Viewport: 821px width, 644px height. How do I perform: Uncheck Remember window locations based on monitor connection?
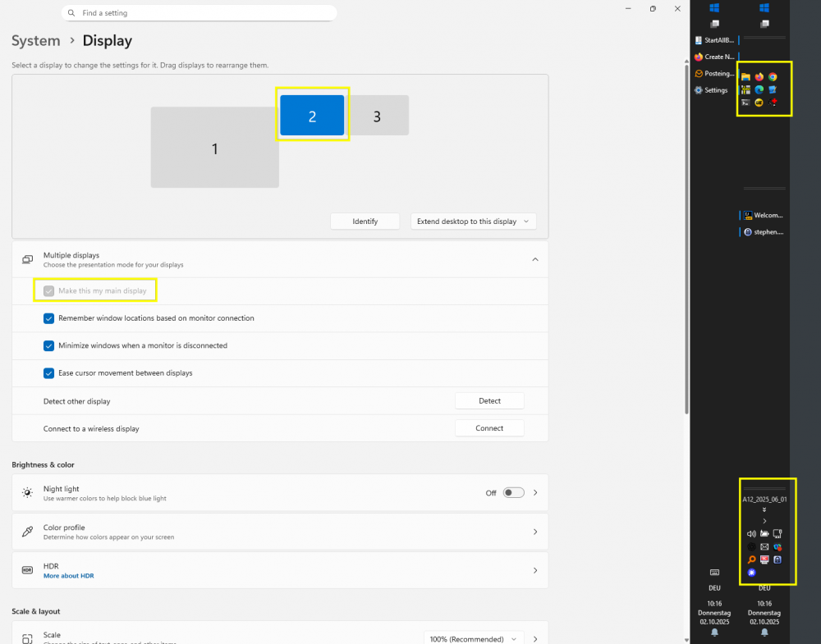48,318
